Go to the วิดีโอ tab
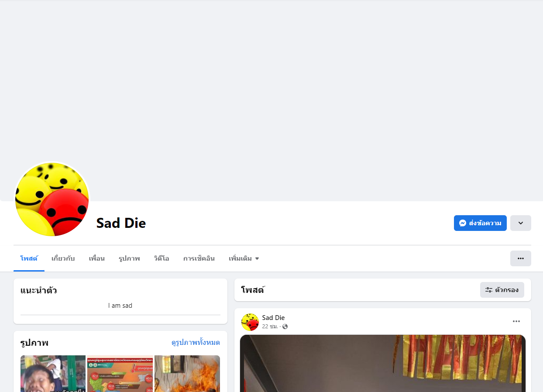 tap(162, 258)
